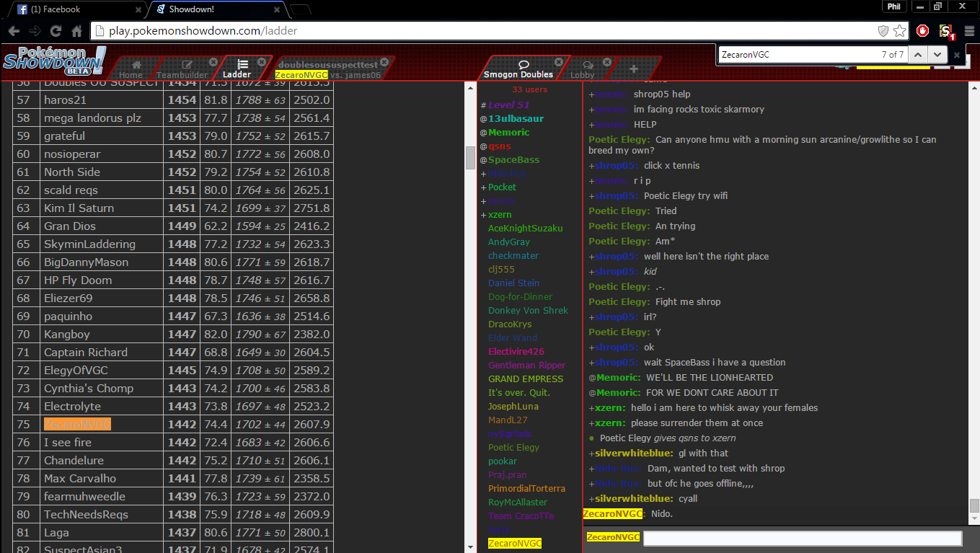This screenshot has height=553, width=980.
Task: Click the chat message input field
Action: (x=802, y=539)
